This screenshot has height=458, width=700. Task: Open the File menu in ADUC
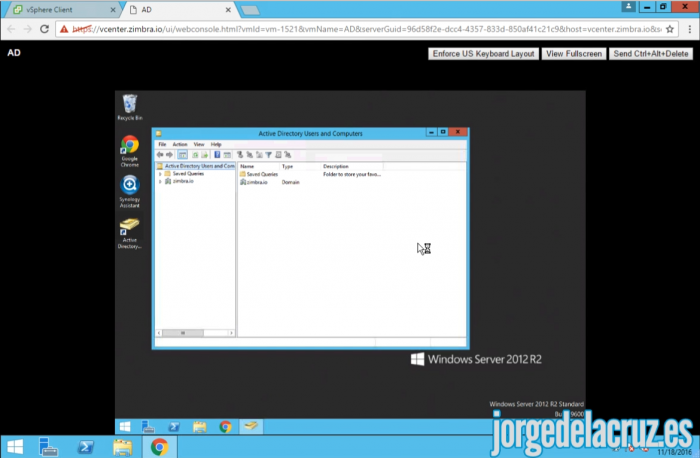162,144
